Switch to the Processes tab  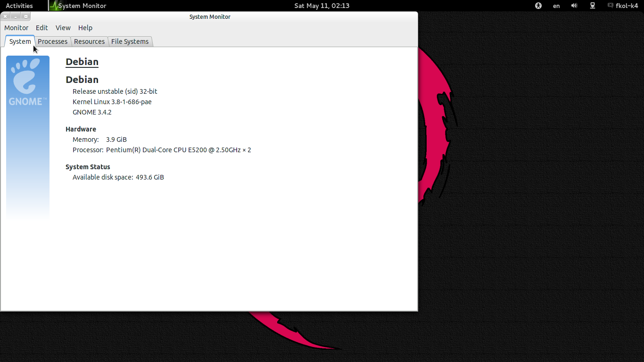tap(52, 41)
